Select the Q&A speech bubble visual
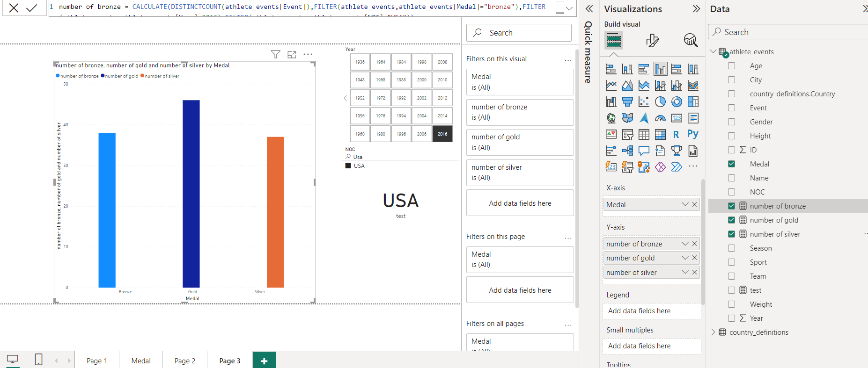This screenshot has height=368, width=868. click(644, 151)
